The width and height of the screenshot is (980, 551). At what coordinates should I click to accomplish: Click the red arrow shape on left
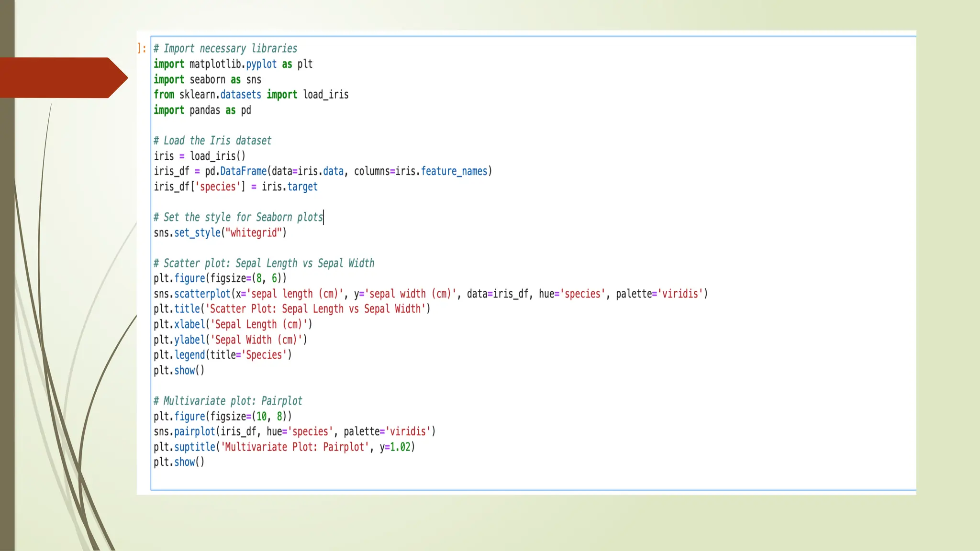[x=62, y=77]
